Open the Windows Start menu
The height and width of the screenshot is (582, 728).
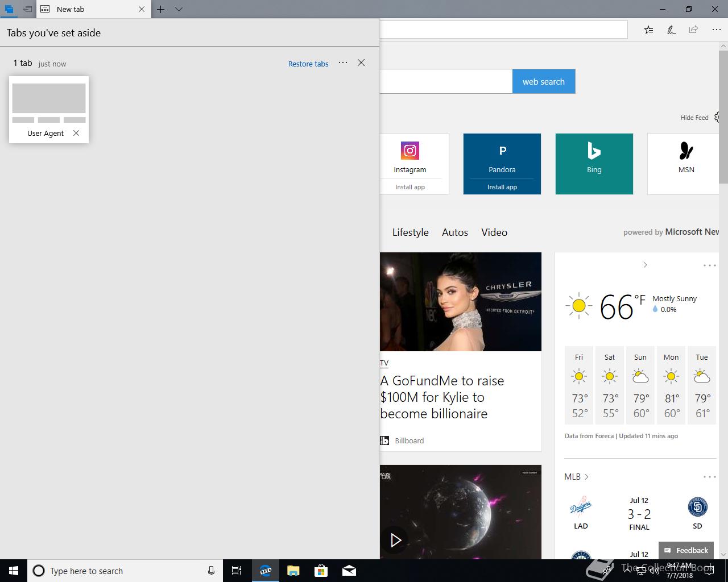[14, 571]
